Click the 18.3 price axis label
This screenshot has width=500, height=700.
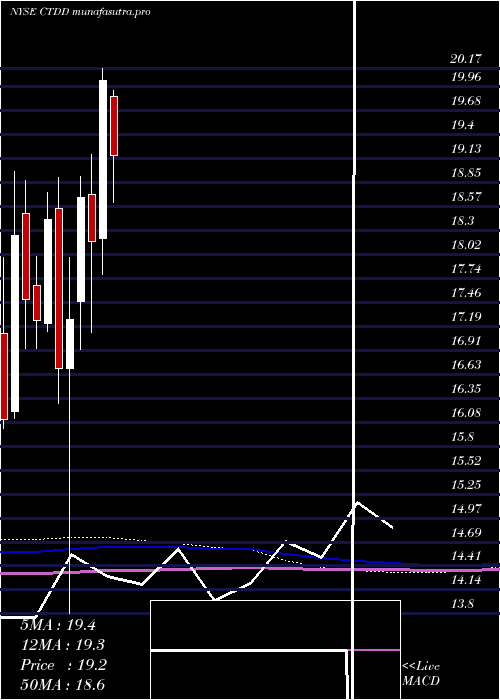(x=462, y=221)
